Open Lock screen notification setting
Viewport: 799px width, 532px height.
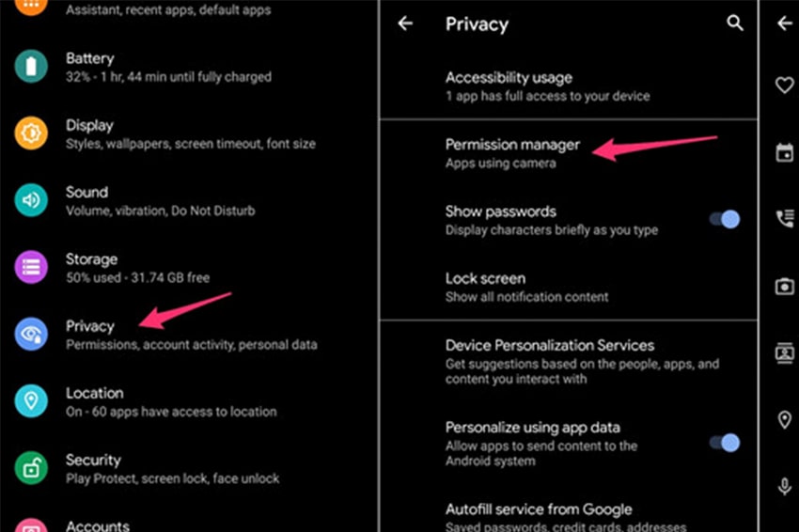coord(569,288)
